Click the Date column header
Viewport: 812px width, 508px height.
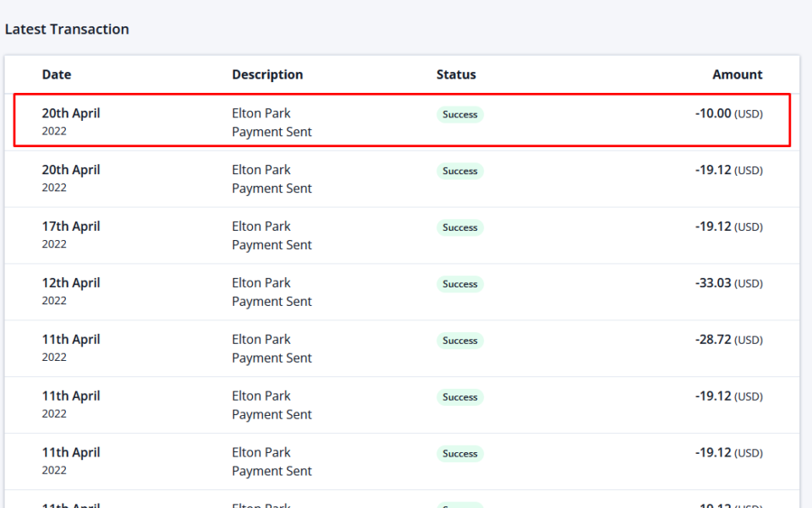coord(57,74)
